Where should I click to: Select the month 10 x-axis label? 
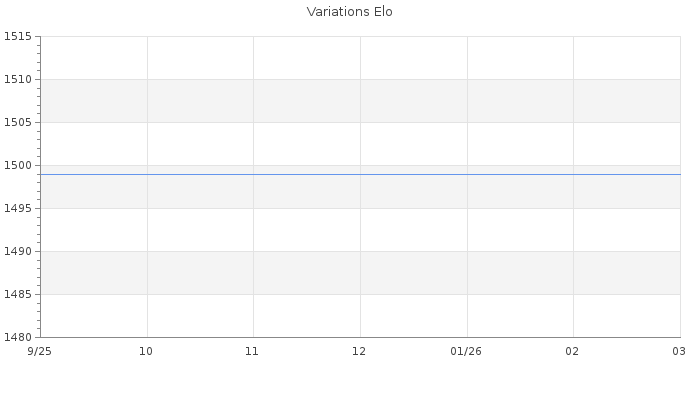(146, 352)
